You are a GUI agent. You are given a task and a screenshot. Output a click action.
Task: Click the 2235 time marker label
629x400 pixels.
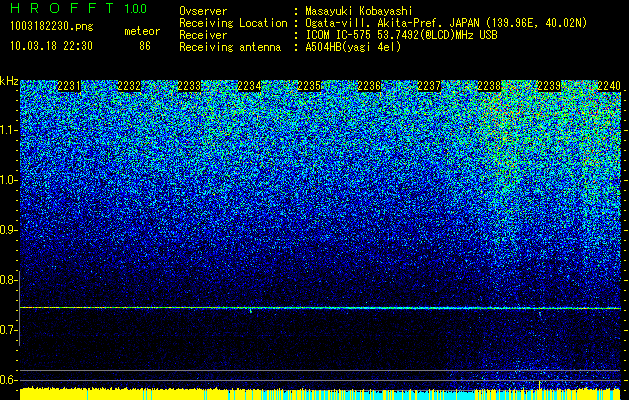pos(309,86)
